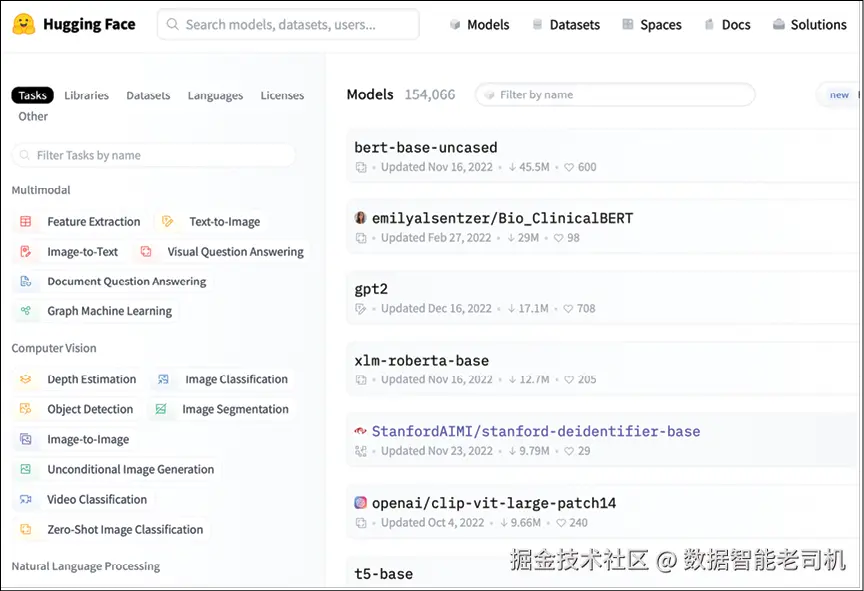Open Models in the top navigation
This screenshot has height=591, width=864.
click(x=479, y=24)
